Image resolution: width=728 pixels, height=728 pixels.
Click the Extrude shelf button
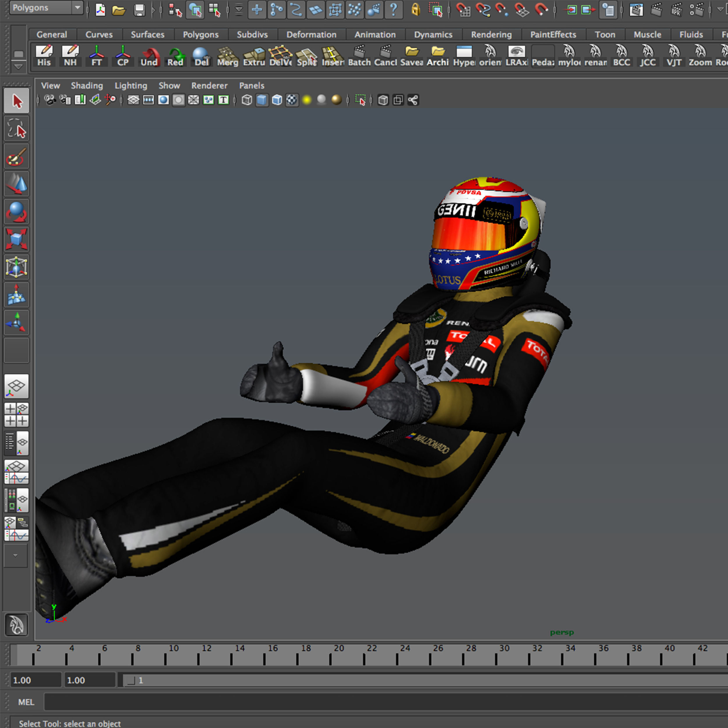(x=254, y=56)
